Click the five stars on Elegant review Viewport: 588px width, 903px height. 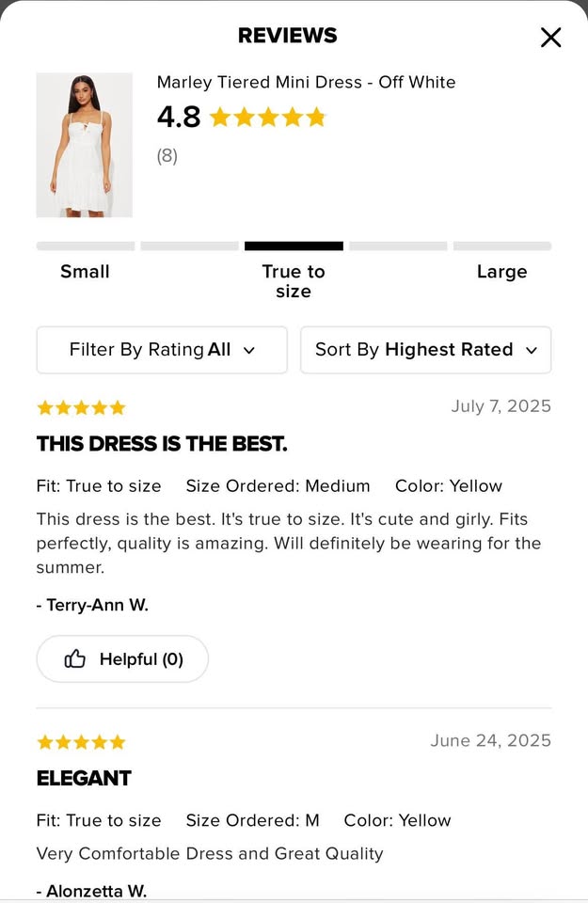coord(81,742)
